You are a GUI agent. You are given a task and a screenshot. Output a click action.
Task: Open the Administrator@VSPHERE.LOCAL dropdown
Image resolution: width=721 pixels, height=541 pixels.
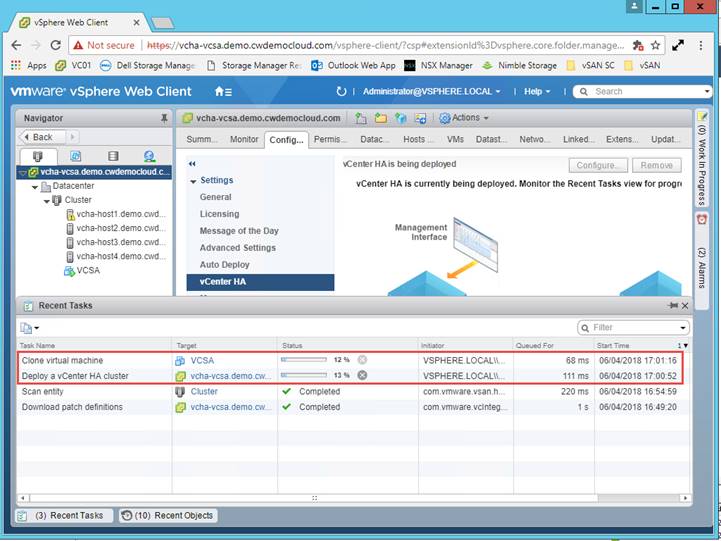click(431, 91)
